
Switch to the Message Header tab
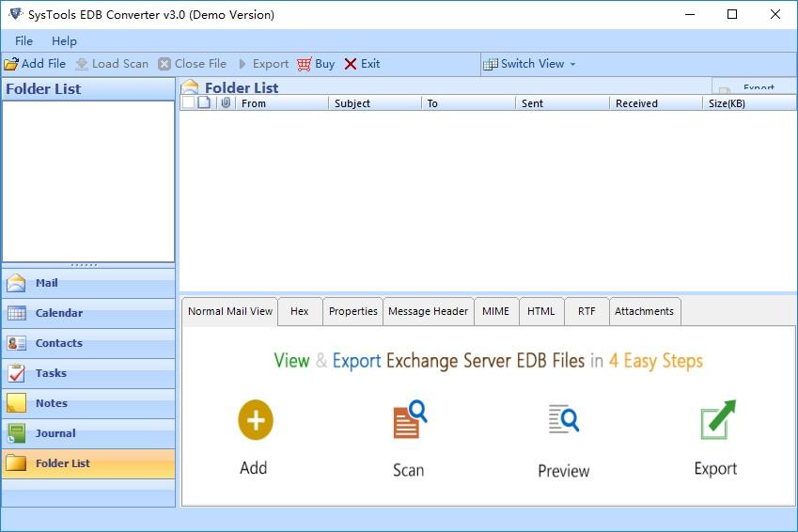[x=428, y=311]
